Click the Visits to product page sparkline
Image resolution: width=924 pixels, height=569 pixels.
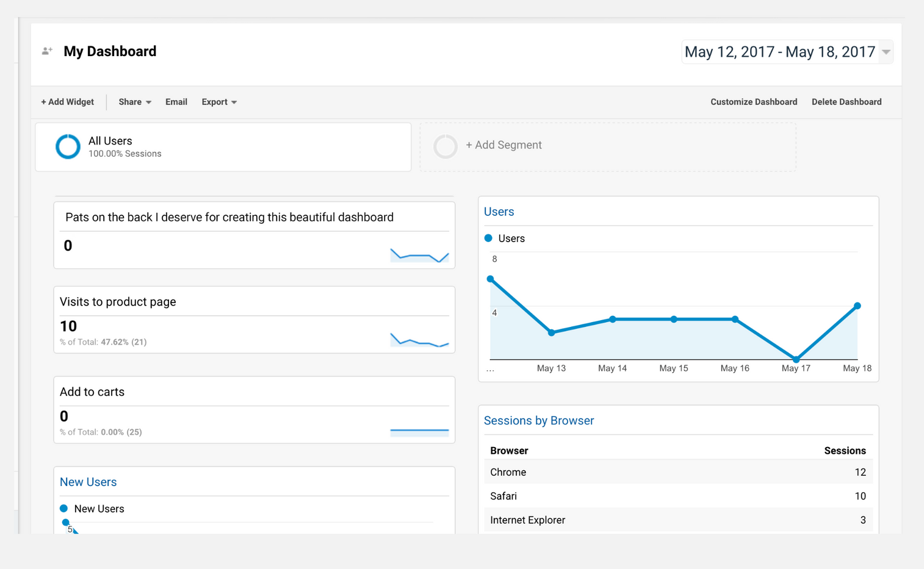pyautogui.click(x=419, y=340)
